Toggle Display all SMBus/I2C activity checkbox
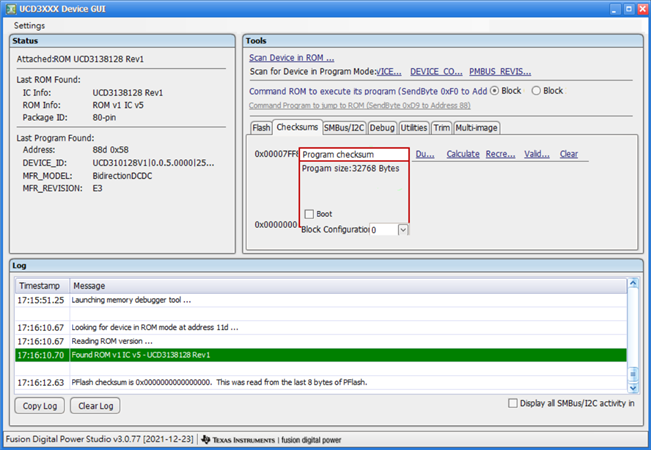The width and height of the screenshot is (651, 450). coord(513,403)
